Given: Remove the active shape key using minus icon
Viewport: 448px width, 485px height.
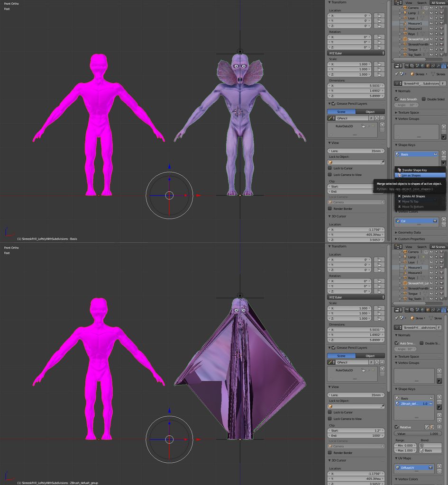Looking at the screenshot, I should pyautogui.click(x=444, y=158).
